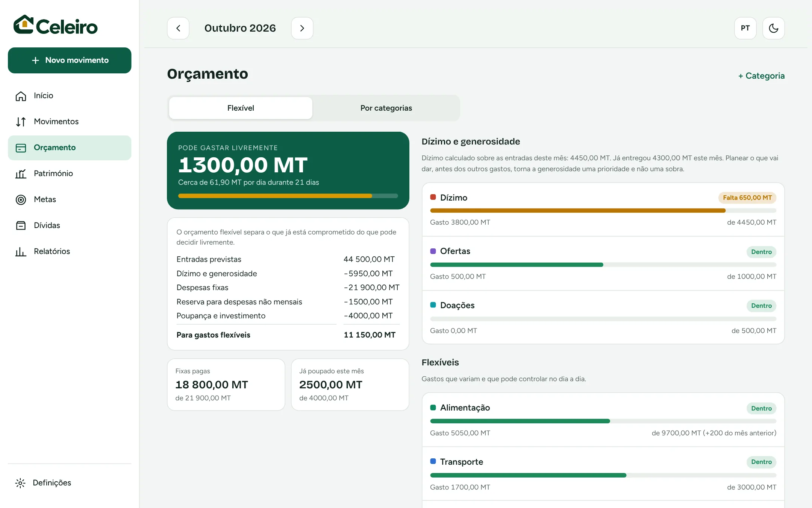Click the Definições gear icon

20,483
